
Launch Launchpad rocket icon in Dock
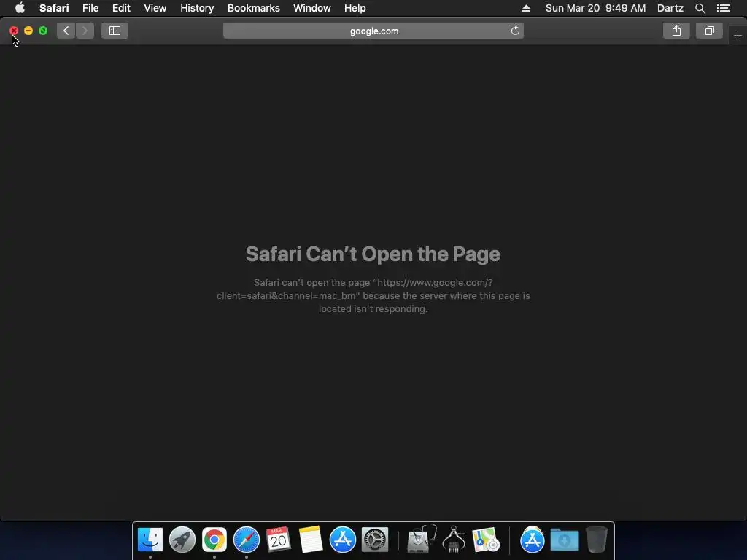click(x=182, y=540)
